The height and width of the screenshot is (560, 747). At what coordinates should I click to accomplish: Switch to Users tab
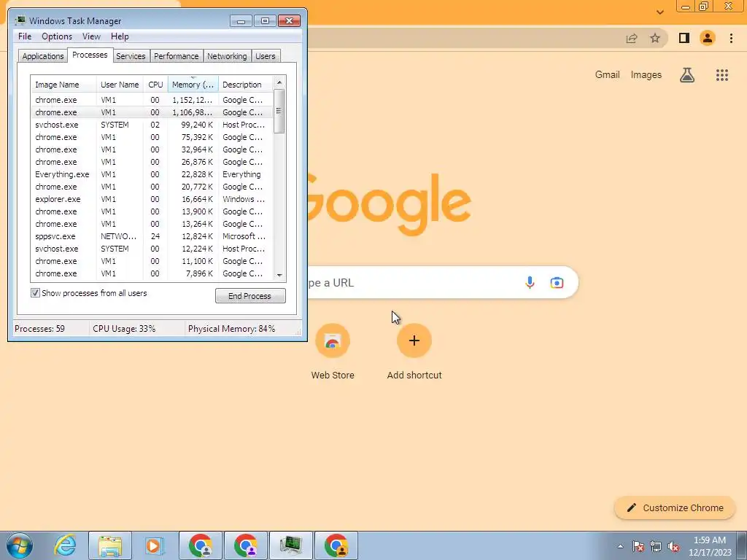pos(266,56)
